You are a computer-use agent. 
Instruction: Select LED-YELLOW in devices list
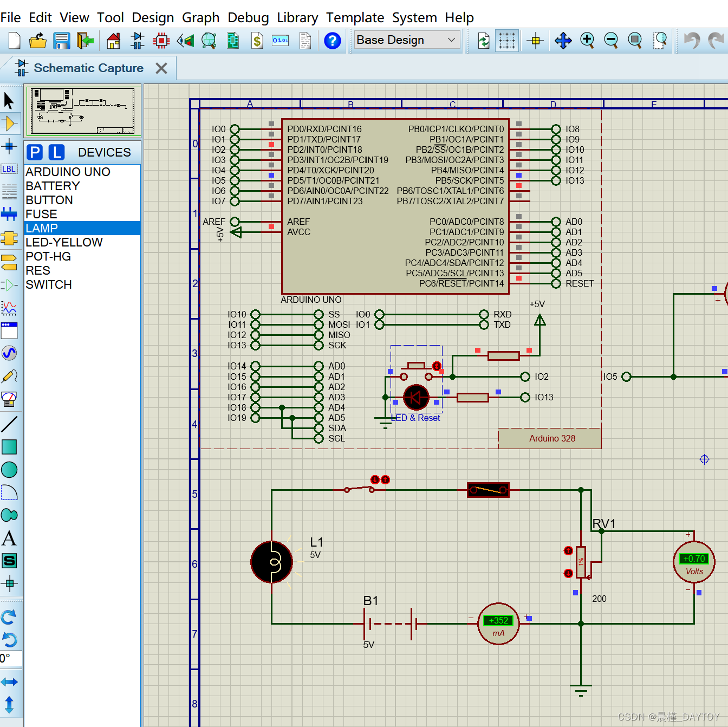click(82, 242)
